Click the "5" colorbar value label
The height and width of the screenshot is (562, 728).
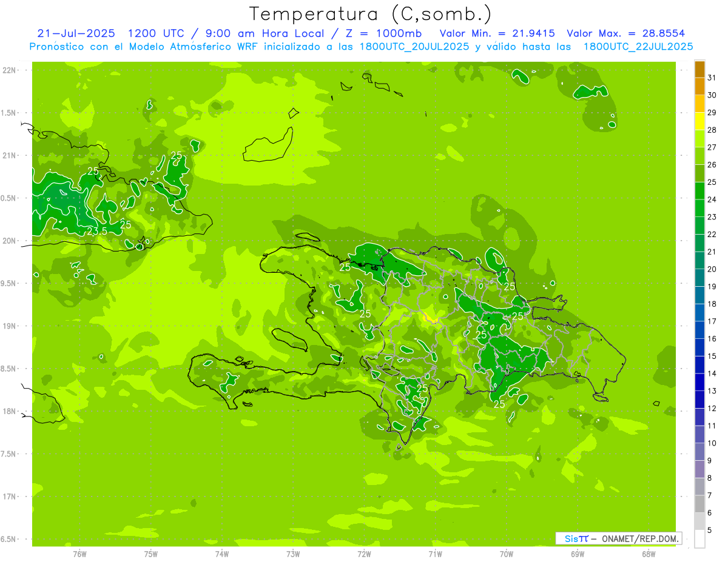(x=710, y=530)
